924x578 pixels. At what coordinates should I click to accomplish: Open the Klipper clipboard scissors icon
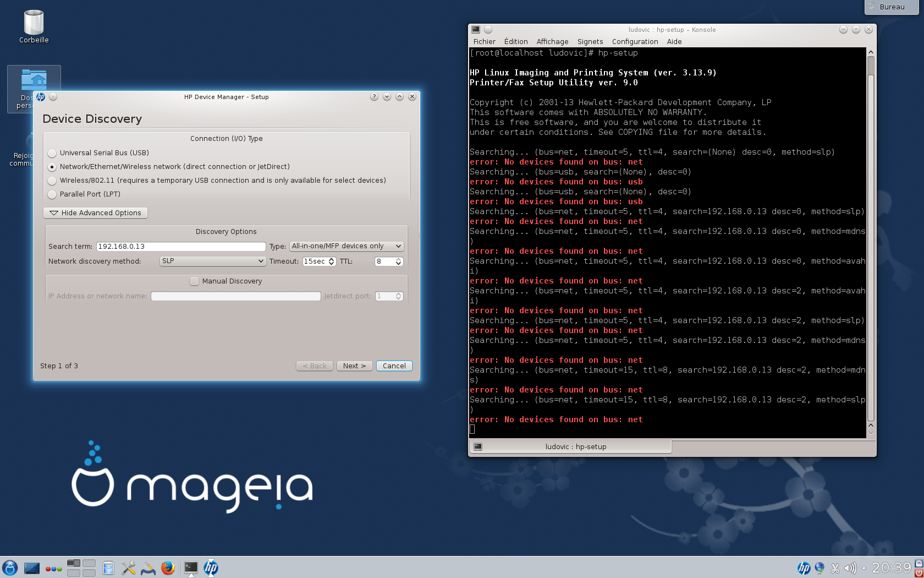(x=835, y=568)
